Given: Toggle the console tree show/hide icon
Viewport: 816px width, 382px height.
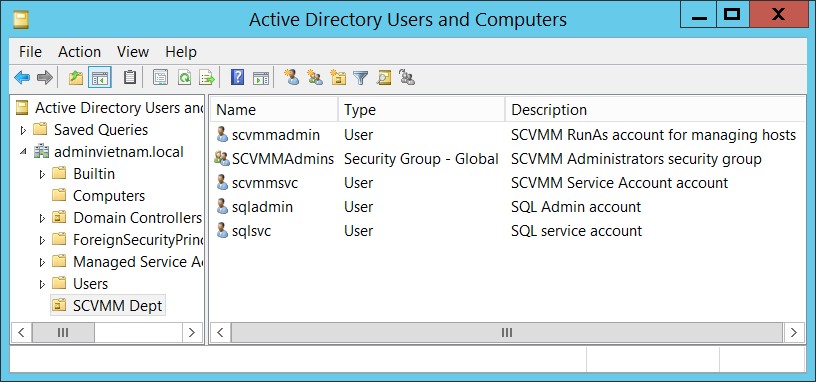Looking at the screenshot, I should point(99,78).
